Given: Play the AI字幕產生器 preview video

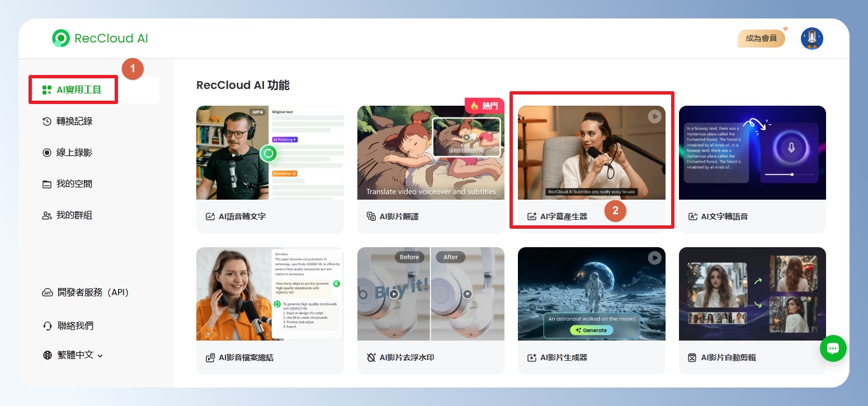Looking at the screenshot, I should [654, 116].
